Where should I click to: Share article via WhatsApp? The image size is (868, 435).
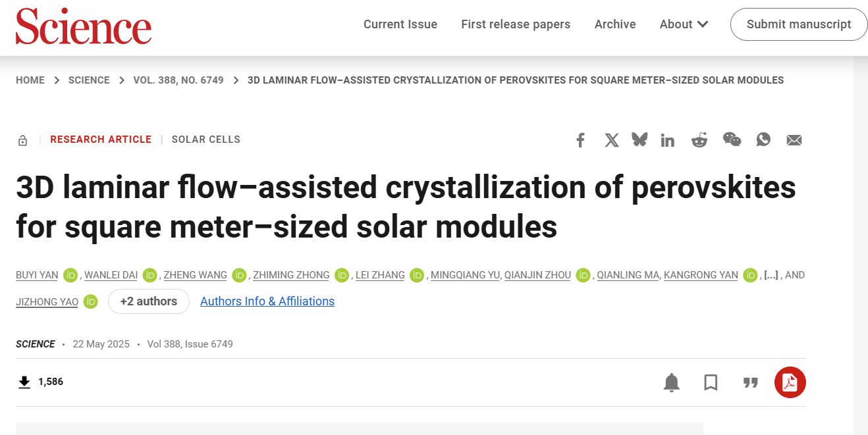click(763, 140)
